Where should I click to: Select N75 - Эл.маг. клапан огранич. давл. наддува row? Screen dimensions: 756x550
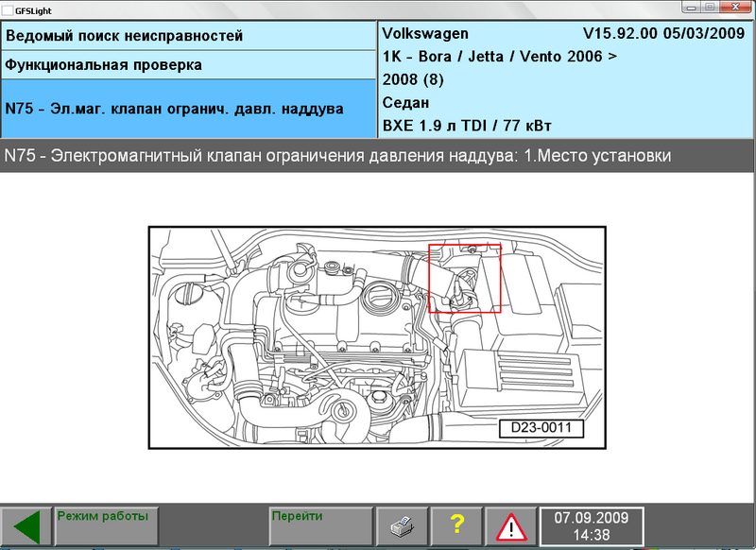(x=188, y=109)
